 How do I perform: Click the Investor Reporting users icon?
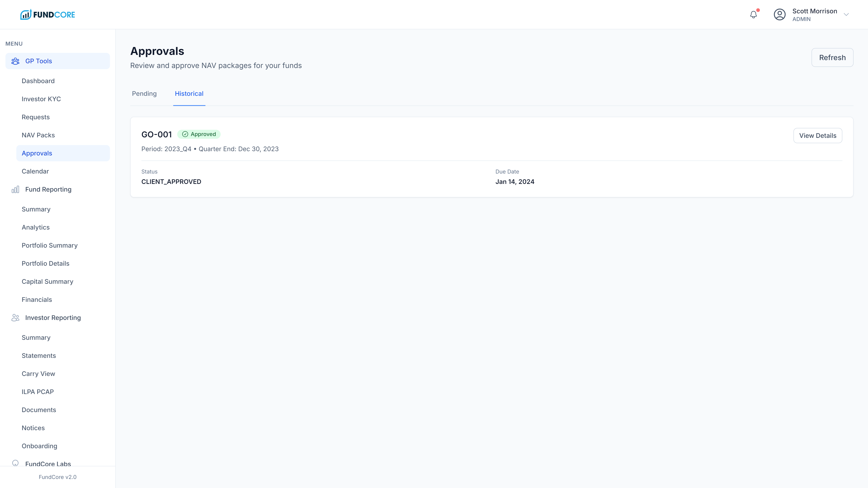pos(15,318)
